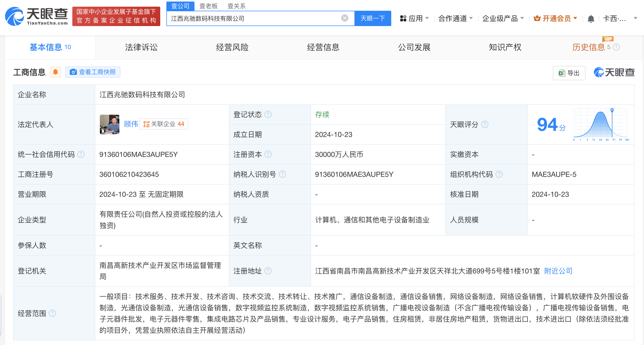Click question mark icon next to 历史信息
Viewport: 644px width, 345px height.
(616, 47)
